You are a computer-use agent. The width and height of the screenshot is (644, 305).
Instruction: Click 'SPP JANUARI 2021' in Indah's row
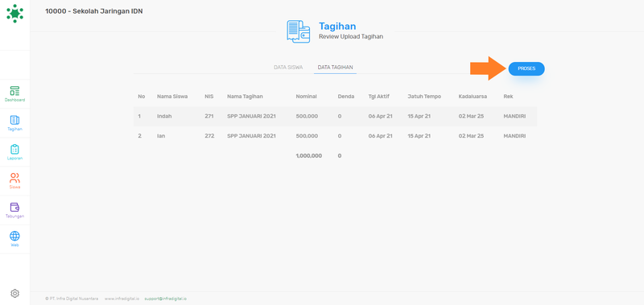pyautogui.click(x=251, y=116)
